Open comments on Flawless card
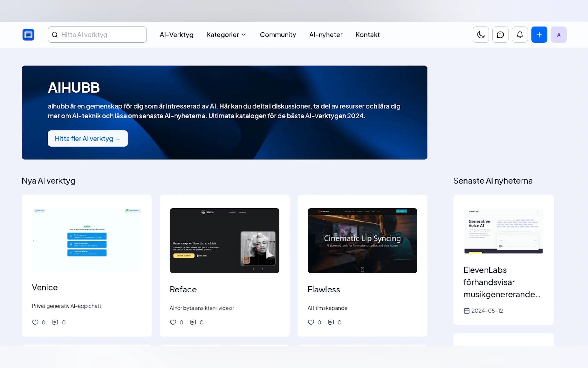This screenshot has width=588, height=368. [331, 322]
